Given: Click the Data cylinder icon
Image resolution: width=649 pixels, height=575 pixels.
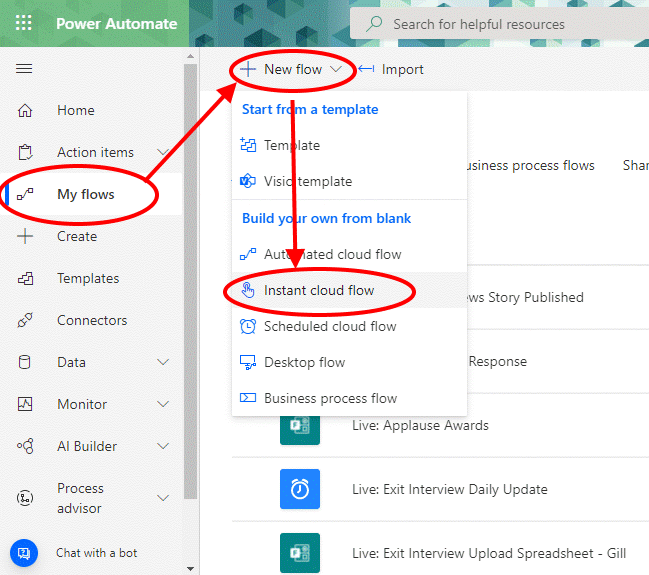Looking at the screenshot, I should pos(25,362).
